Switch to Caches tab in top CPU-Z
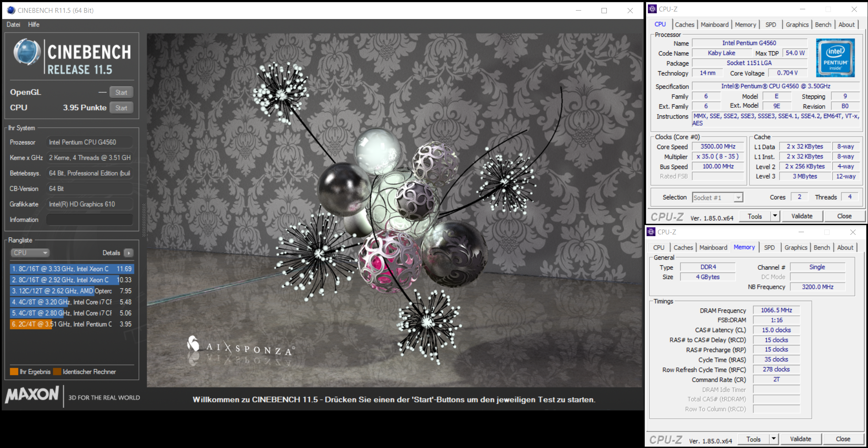This screenshot has width=868, height=448. [x=685, y=25]
